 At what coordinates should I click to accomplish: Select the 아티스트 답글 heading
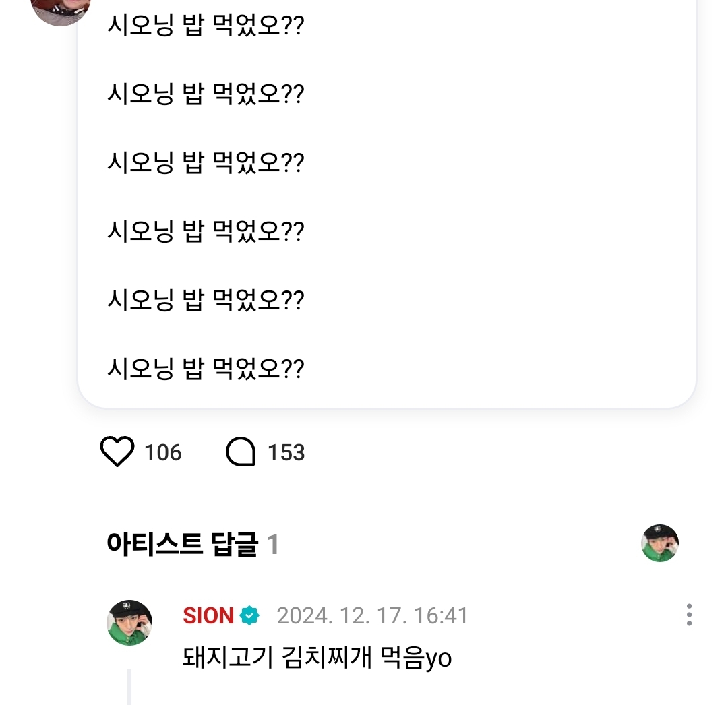[x=182, y=545]
